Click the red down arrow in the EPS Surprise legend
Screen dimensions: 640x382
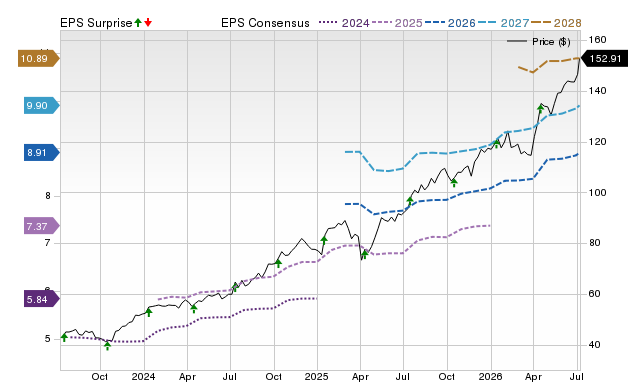(x=148, y=23)
